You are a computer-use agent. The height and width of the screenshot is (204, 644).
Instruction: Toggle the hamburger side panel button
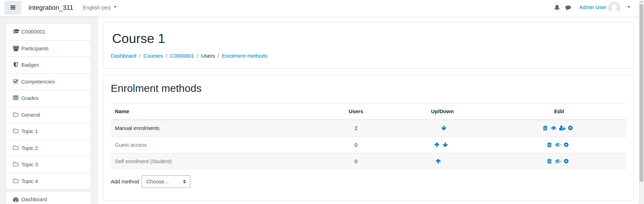pyautogui.click(x=13, y=8)
